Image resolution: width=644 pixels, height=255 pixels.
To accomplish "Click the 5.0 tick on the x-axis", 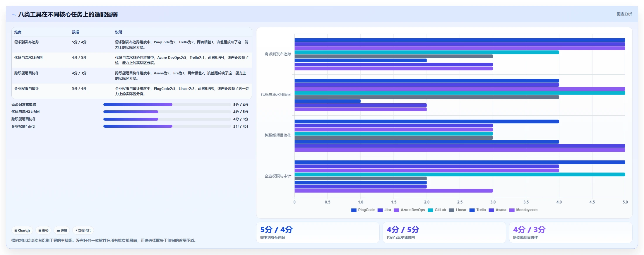I will pos(625,202).
